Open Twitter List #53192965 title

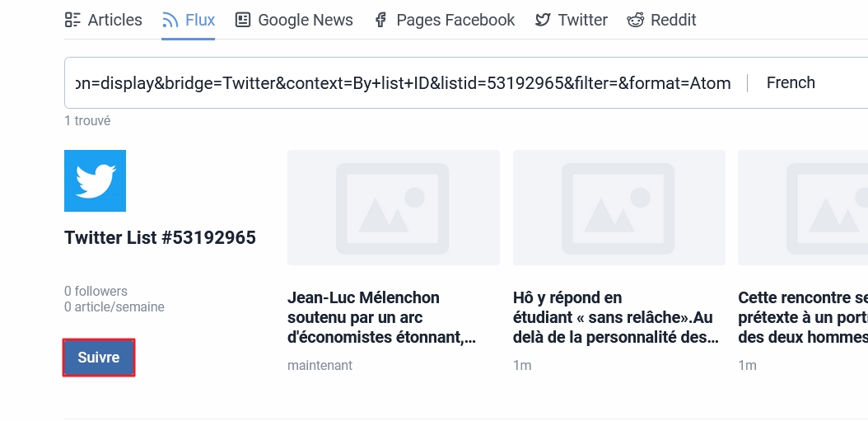pos(160,237)
